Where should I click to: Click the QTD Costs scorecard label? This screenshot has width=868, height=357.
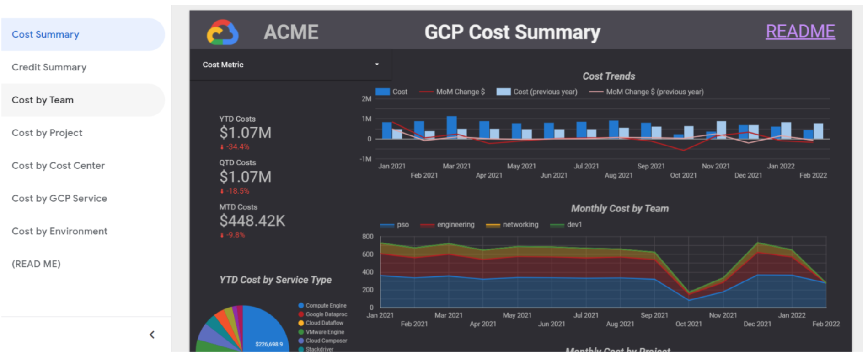tap(237, 163)
